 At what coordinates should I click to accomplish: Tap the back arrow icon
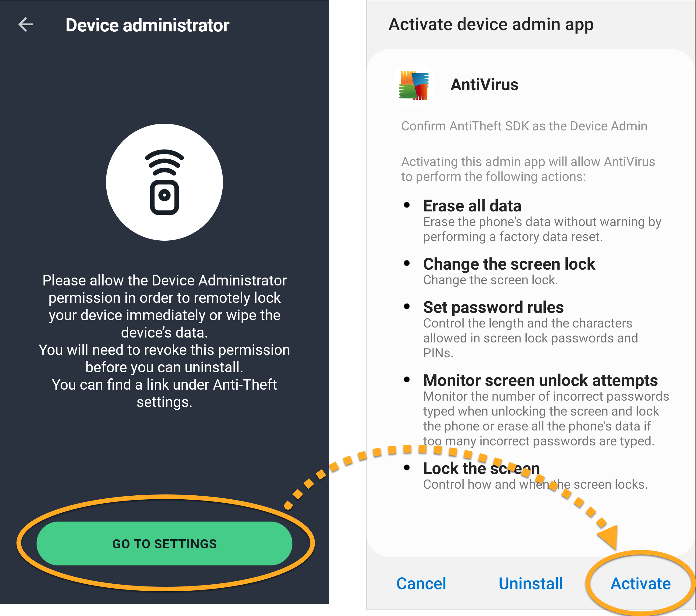(26, 24)
